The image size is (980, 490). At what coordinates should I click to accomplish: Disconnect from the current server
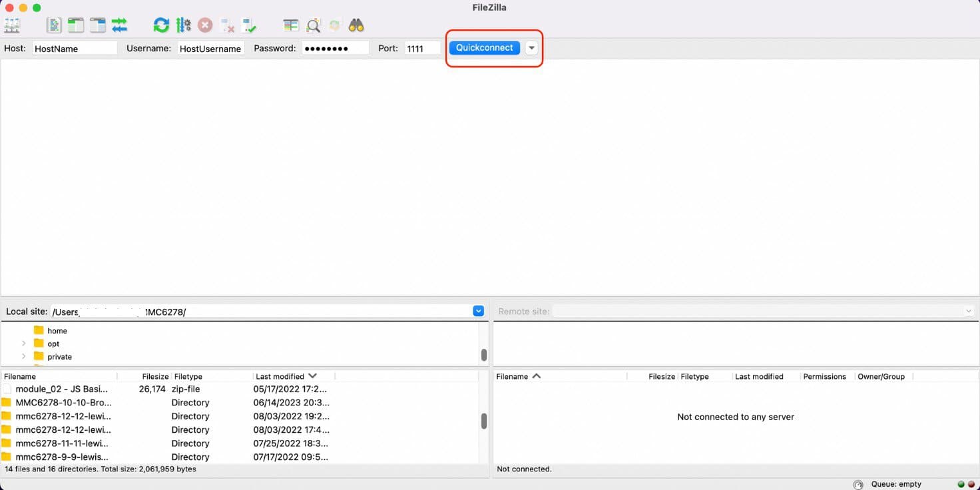click(227, 26)
